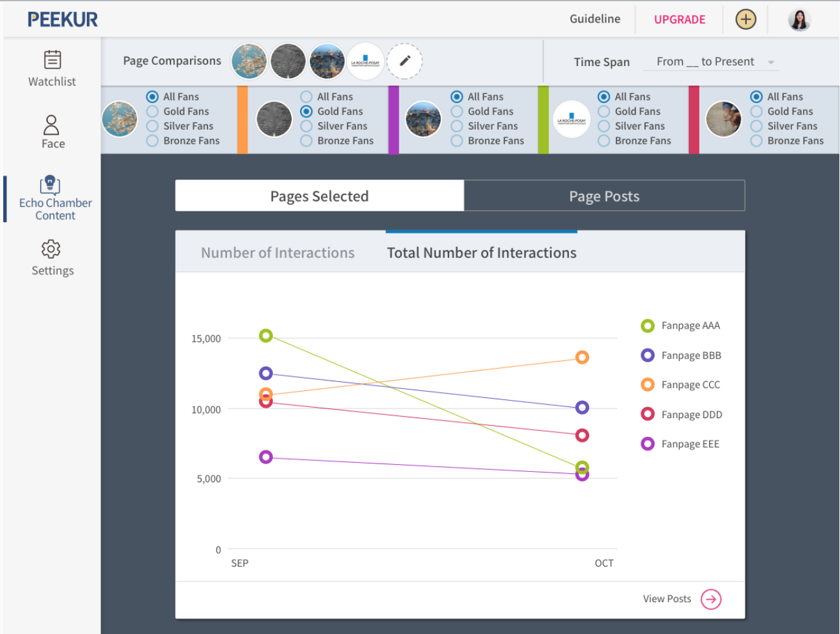Open the Total Number of Interactions tab
Image resolution: width=840 pixels, height=634 pixels.
click(x=482, y=253)
